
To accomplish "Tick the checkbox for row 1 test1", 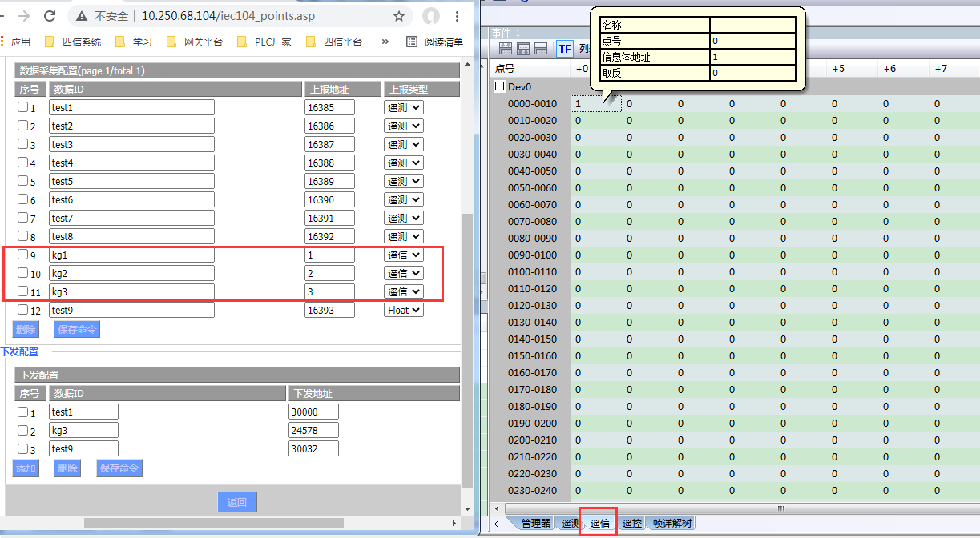I will pyautogui.click(x=22, y=107).
